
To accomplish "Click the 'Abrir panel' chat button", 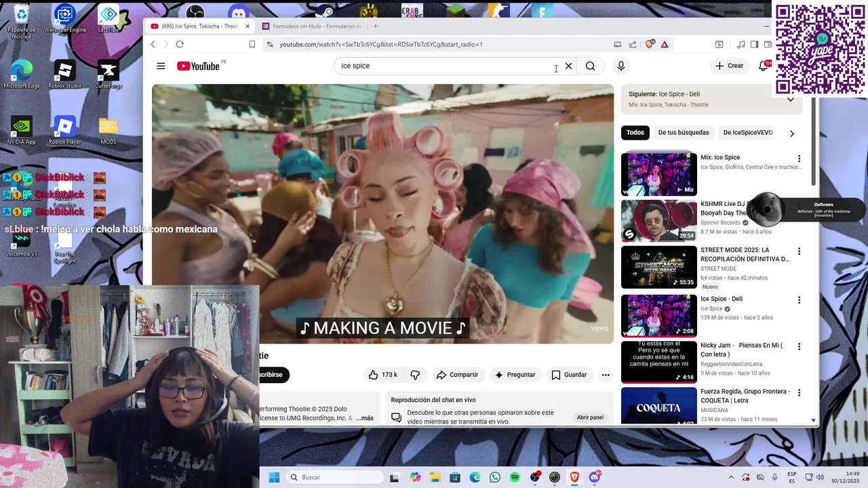I will pyautogui.click(x=590, y=418).
